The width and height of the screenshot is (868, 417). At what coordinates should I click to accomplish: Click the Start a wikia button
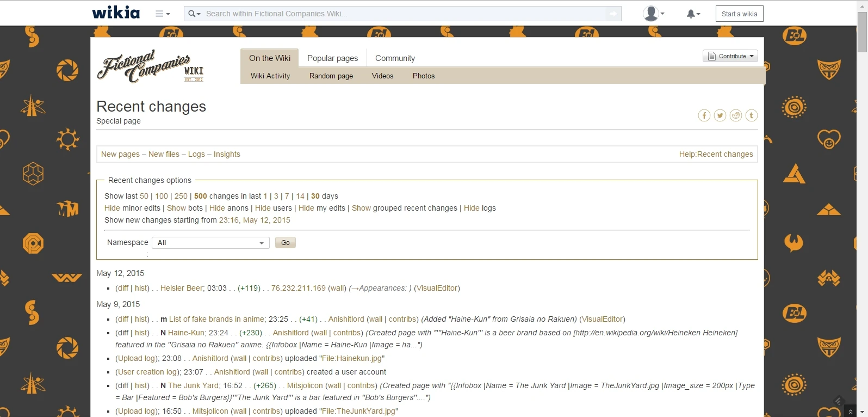point(739,14)
